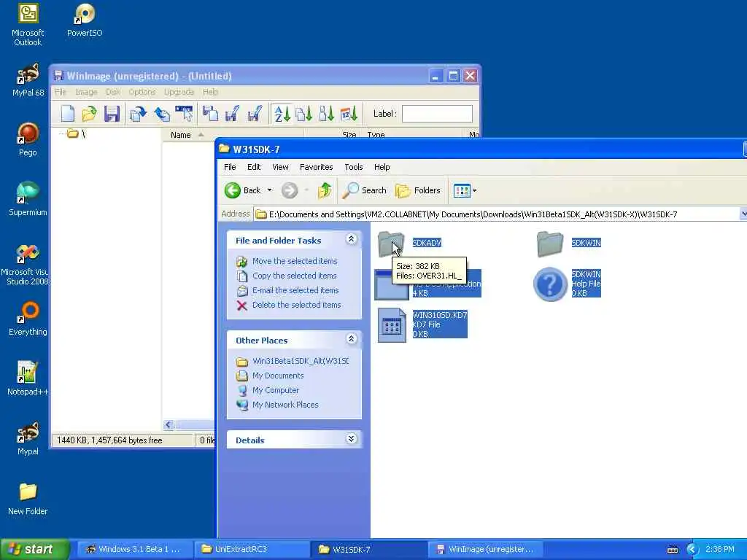Screen dimensions: 747x560
Task: Open Options menu in WinImage window
Action: coord(142,92)
